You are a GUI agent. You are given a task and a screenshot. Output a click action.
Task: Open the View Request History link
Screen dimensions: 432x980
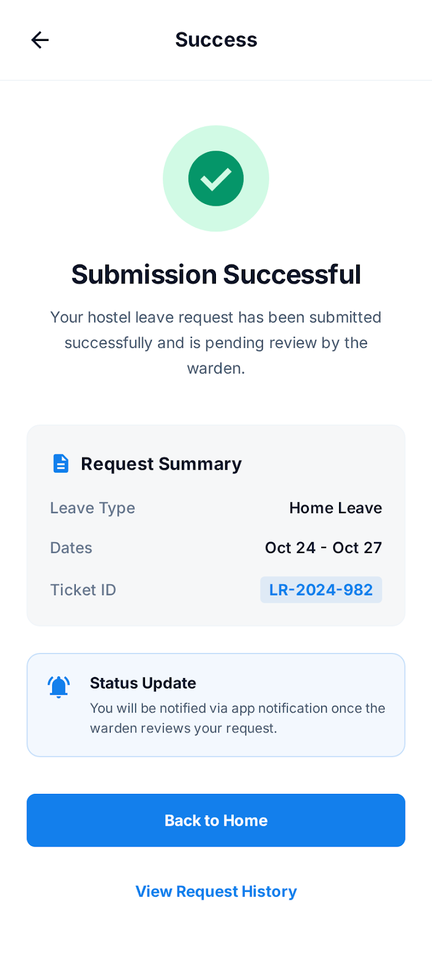[x=216, y=891]
